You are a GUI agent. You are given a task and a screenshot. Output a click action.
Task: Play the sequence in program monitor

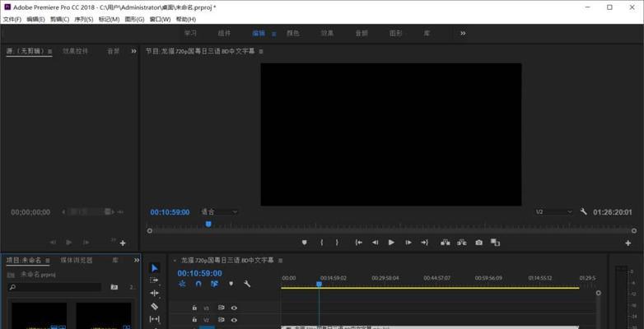(391, 243)
